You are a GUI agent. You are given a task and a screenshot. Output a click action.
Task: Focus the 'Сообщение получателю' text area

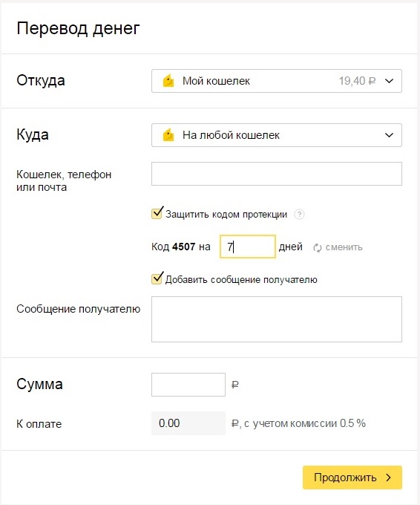coord(277,319)
